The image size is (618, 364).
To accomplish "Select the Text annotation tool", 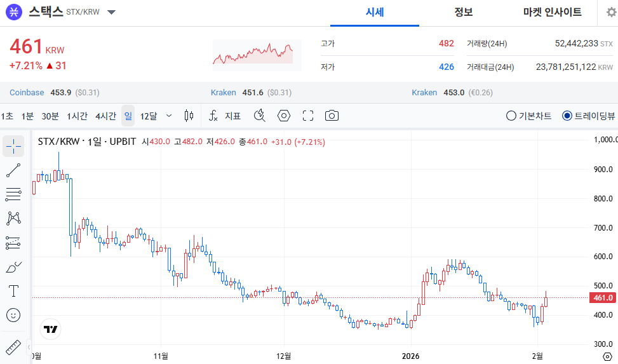I will pyautogui.click(x=13, y=291).
